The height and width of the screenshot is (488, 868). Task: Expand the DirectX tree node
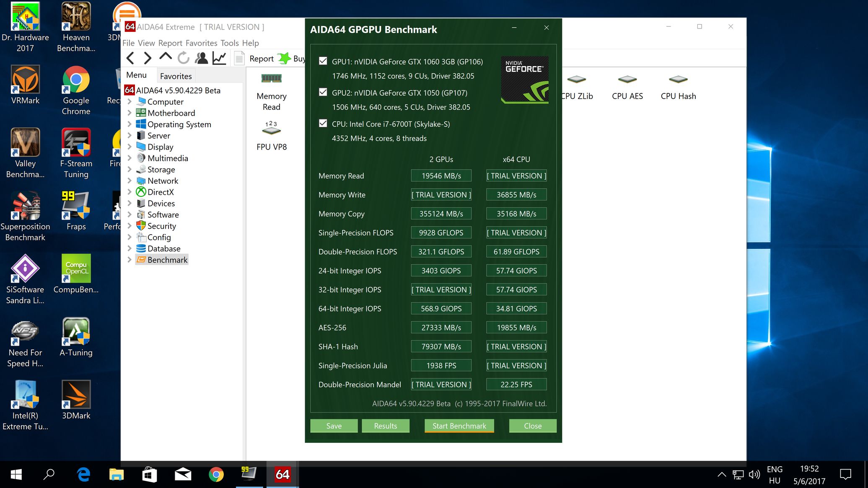130,192
